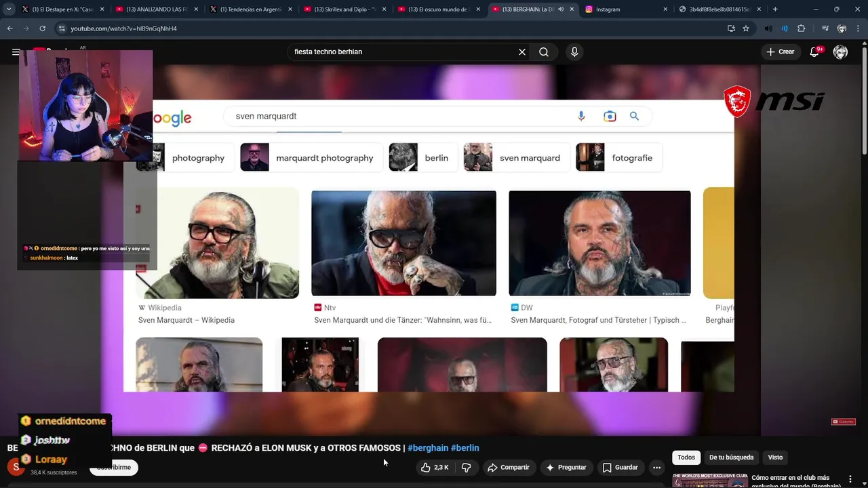Click the red Subscribe watermark on the video
Viewport: 868px width, 488px height.
click(x=844, y=422)
